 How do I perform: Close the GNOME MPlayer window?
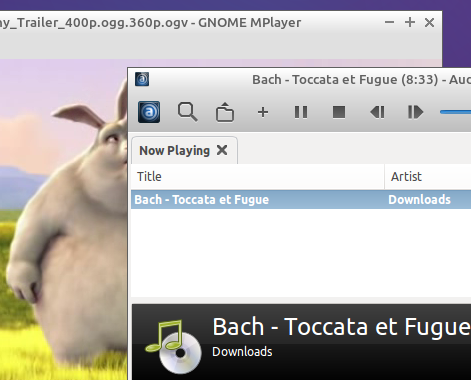[429, 23]
